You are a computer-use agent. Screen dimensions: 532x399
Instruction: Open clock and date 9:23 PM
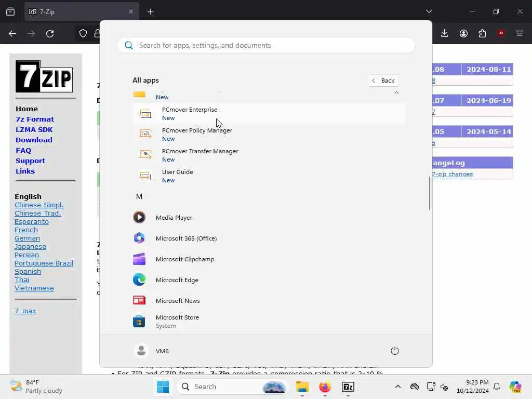click(x=473, y=387)
